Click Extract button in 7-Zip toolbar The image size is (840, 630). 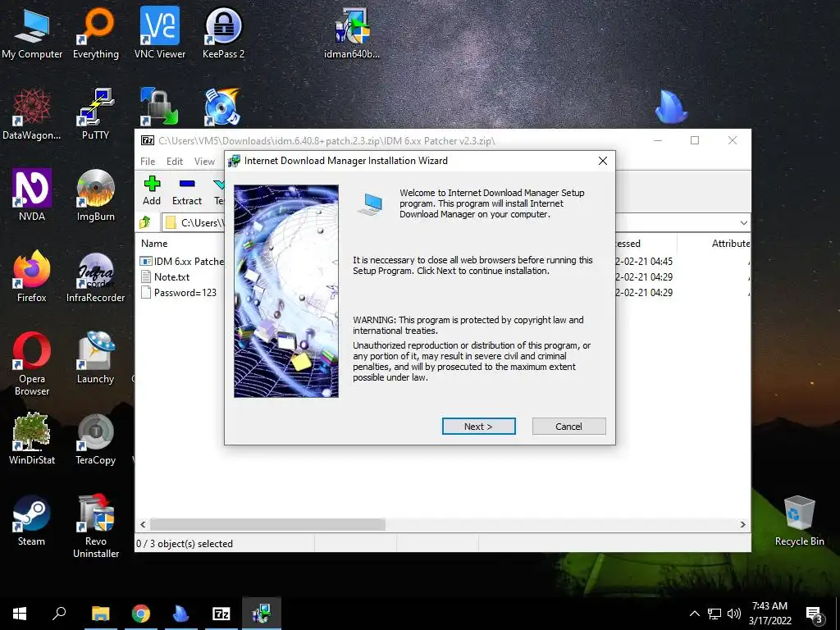187,190
